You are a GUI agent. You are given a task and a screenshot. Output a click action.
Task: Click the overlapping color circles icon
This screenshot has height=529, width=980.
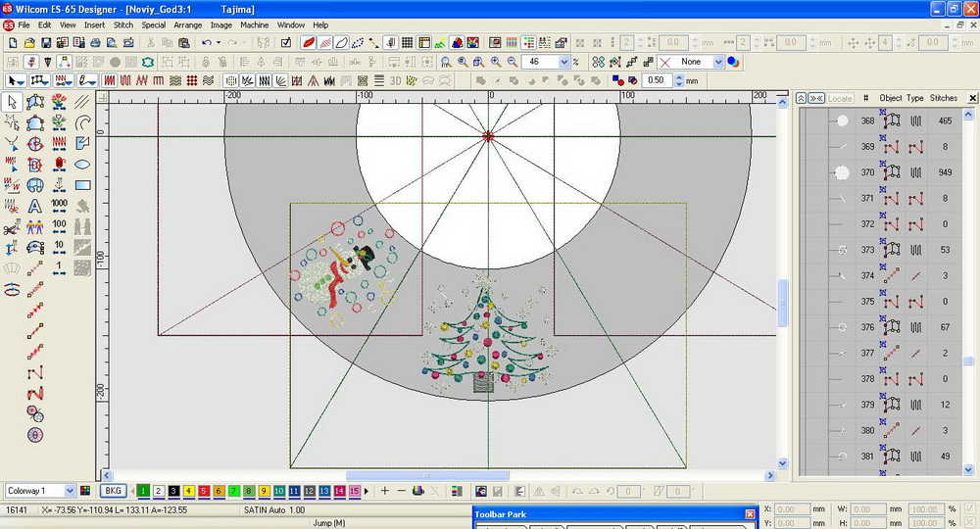tap(733, 62)
